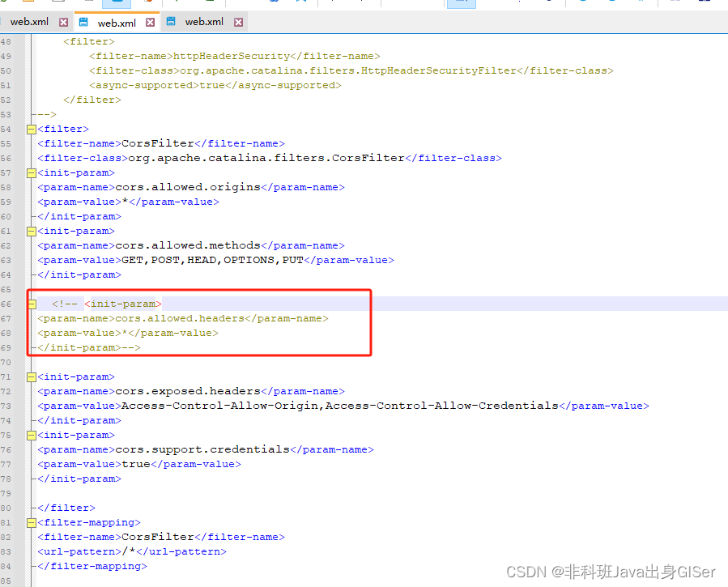Switch to the leftmost web.xml tab
The width and height of the screenshot is (728, 587).
click(29, 22)
